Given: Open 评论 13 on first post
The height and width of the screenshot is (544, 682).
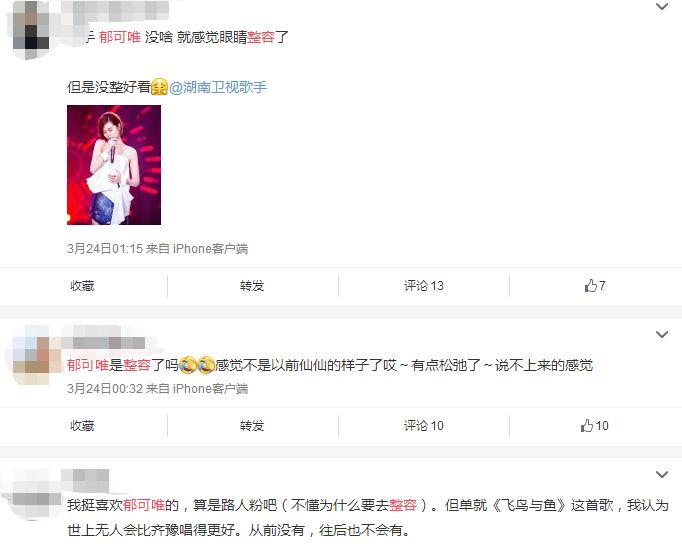Looking at the screenshot, I should pyautogui.click(x=424, y=286).
